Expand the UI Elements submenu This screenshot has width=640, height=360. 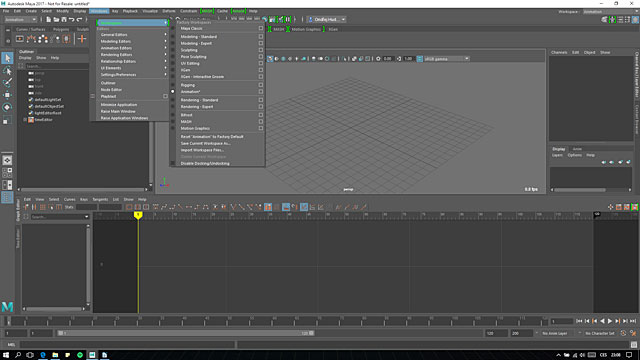coord(133,68)
